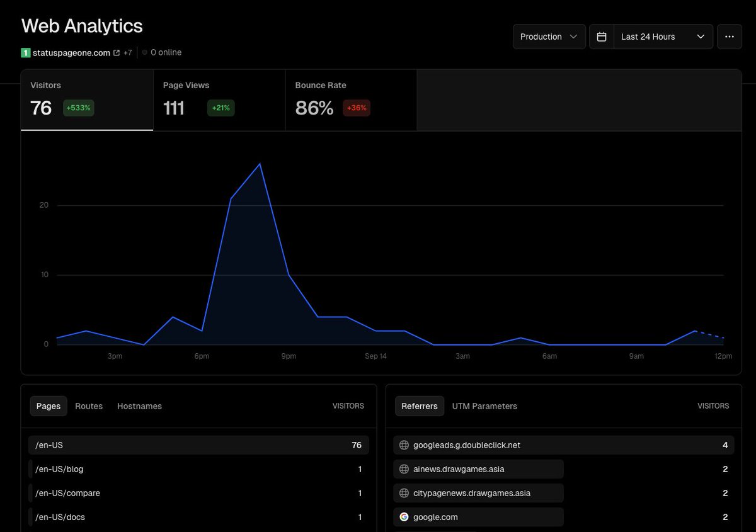Open the UTM Parameters tab
756x532 pixels.
click(x=484, y=406)
